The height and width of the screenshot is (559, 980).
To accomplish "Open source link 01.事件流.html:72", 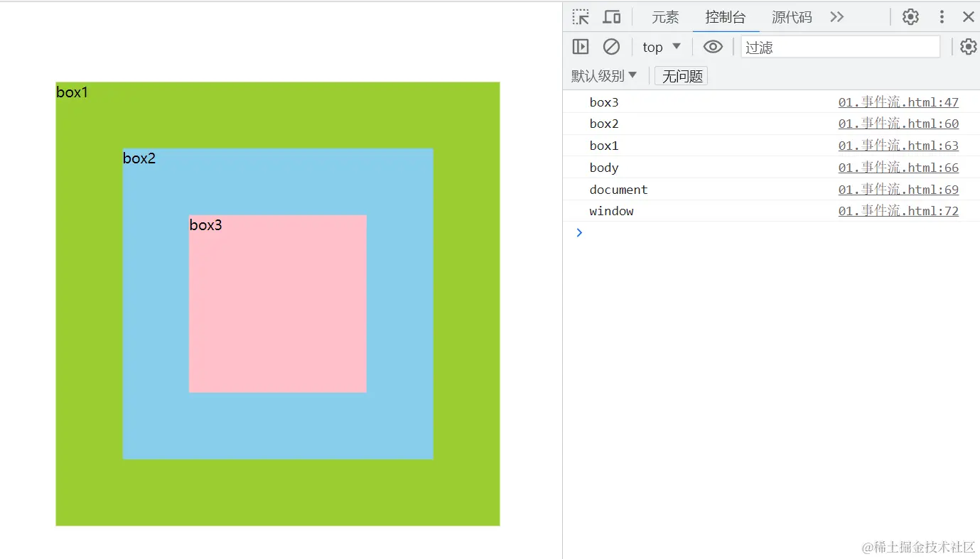I will pos(898,211).
